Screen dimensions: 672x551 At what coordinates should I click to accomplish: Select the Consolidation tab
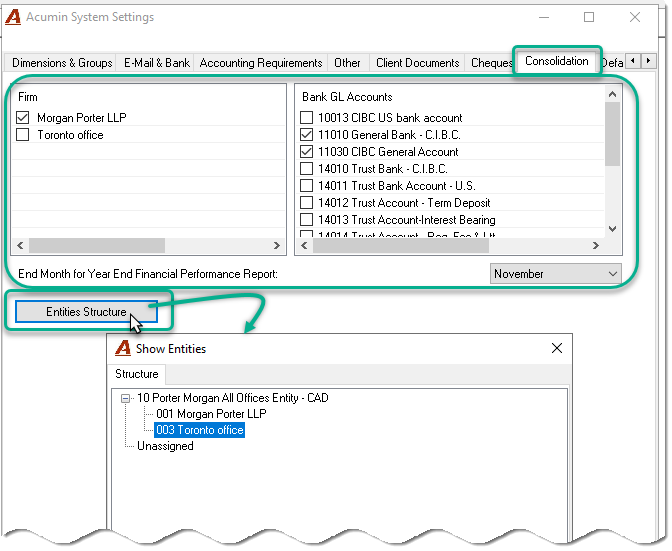click(x=557, y=61)
